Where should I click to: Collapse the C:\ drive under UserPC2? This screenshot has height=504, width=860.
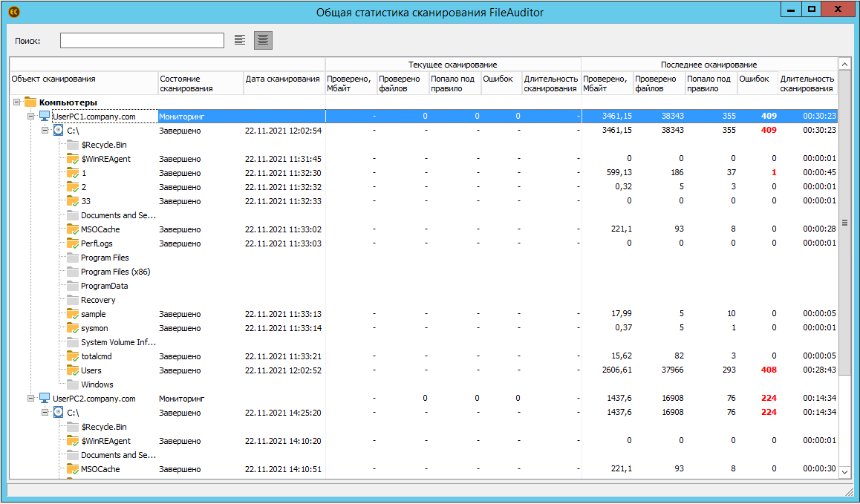click(x=45, y=413)
